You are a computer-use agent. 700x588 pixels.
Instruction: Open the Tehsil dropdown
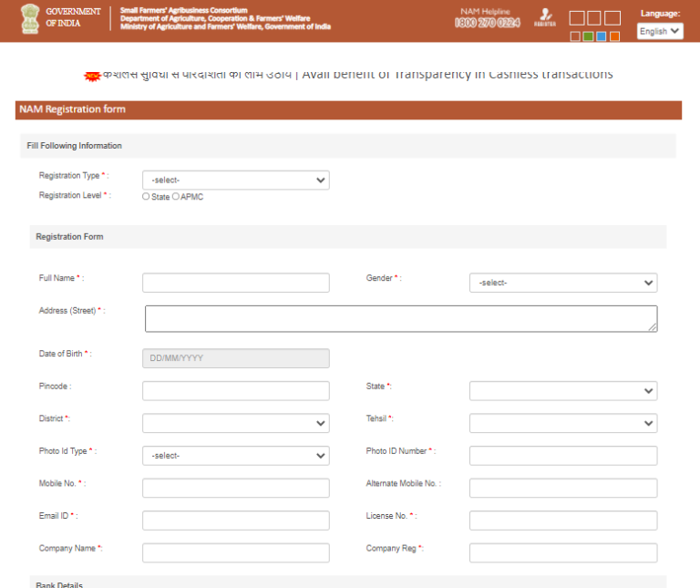click(x=563, y=423)
